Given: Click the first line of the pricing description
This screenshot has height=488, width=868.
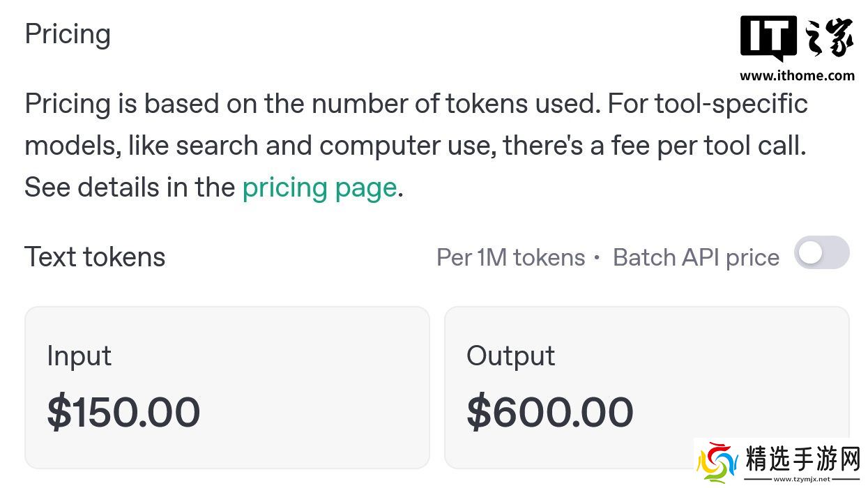Looking at the screenshot, I should click(416, 104).
